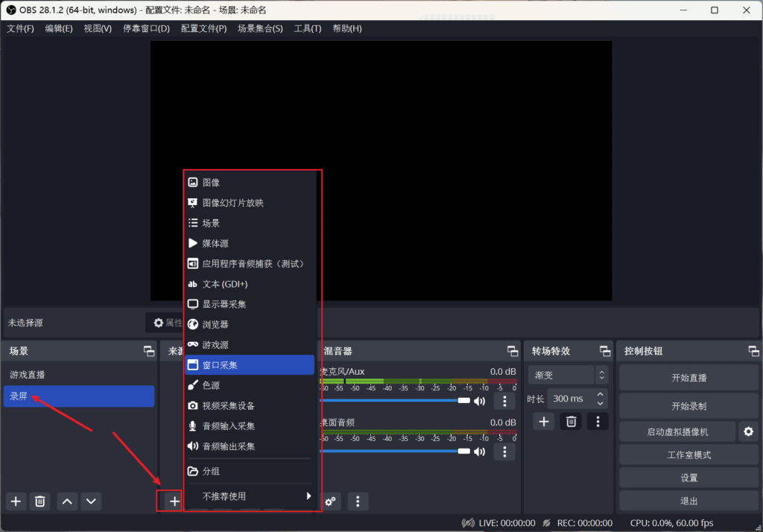Screen dimensions: 763x532
Task: Mute the 桌面音频 speaker icon
Action: pos(479,452)
